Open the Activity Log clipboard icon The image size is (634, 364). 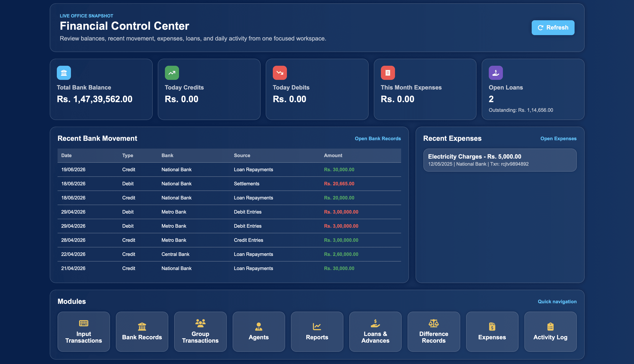pyautogui.click(x=550, y=326)
